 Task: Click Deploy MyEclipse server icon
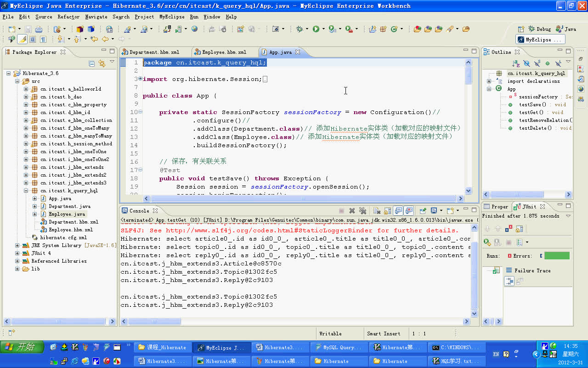click(167, 29)
